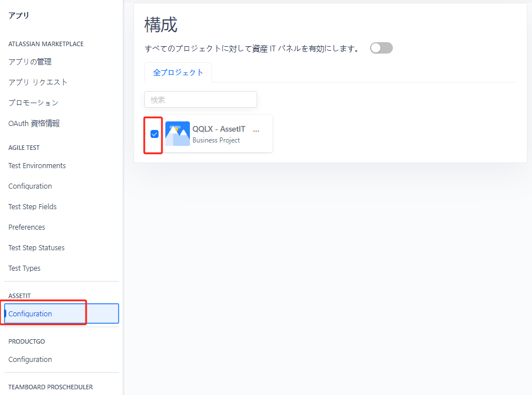Click the 検索 search input field

[200, 100]
